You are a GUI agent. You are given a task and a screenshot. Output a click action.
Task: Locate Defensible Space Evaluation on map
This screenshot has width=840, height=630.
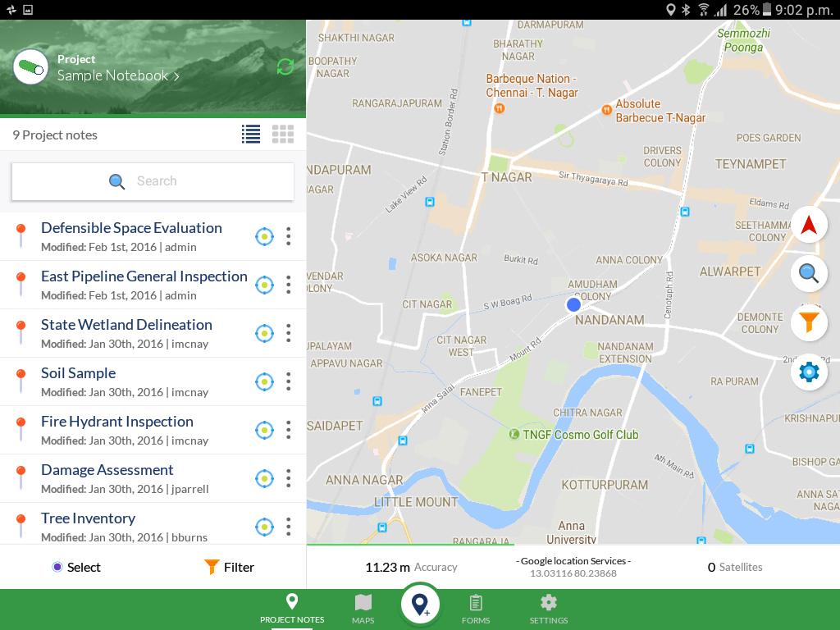point(264,236)
